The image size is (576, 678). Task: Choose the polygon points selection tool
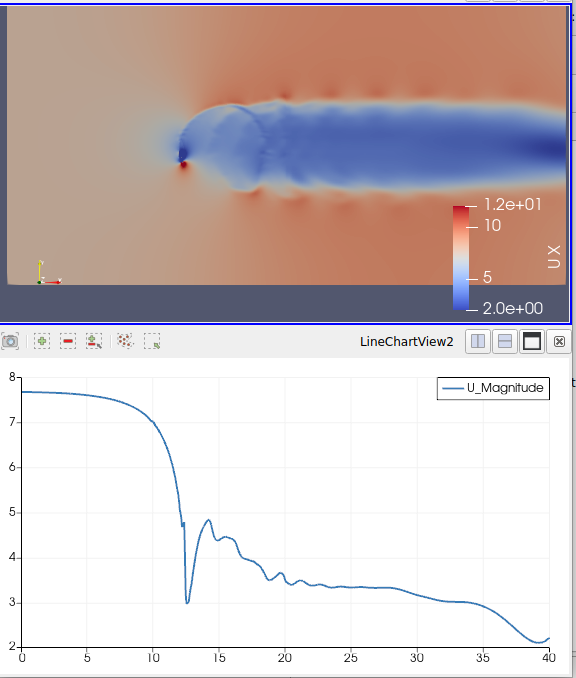click(x=125, y=341)
